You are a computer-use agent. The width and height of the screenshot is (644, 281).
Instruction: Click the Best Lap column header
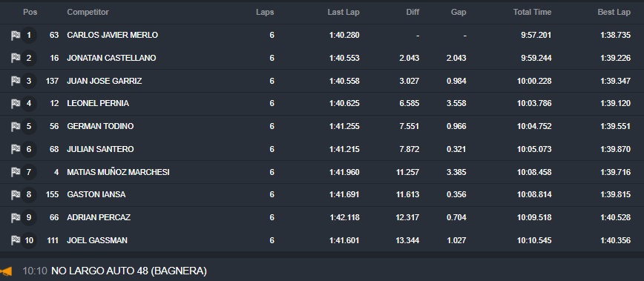point(614,13)
